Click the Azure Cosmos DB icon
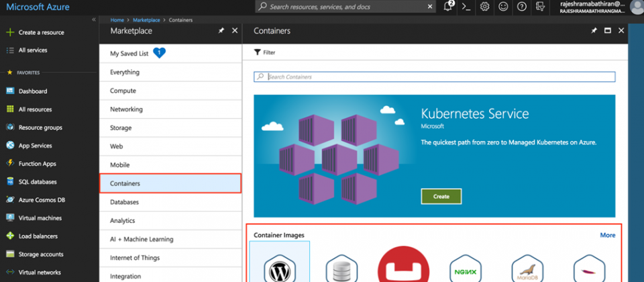Viewport: 644px width, 282px height. (x=10, y=200)
